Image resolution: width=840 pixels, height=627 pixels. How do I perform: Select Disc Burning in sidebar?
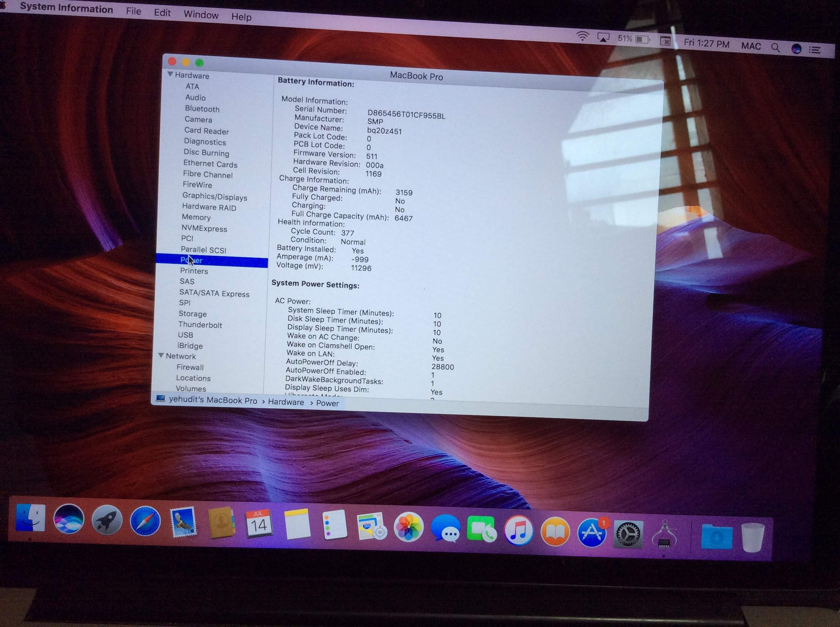(x=206, y=153)
